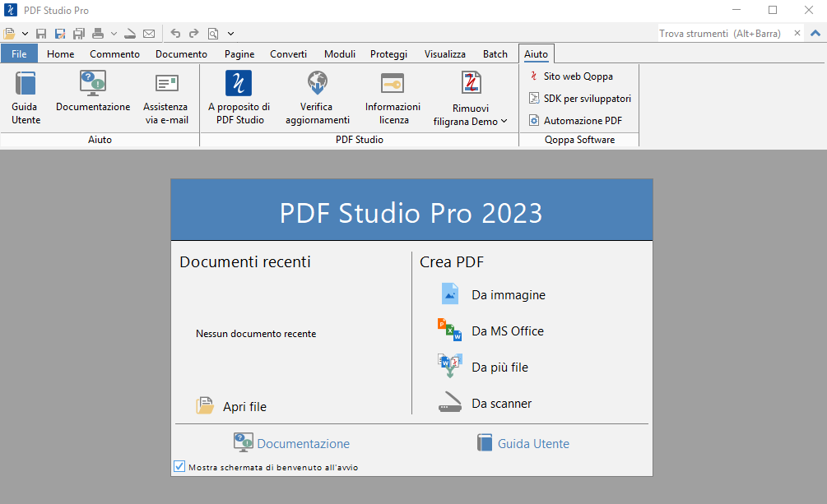Screen dimensions: 827x504
Task: Click the document search icon in toolbar
Action: tap(213, 34)
